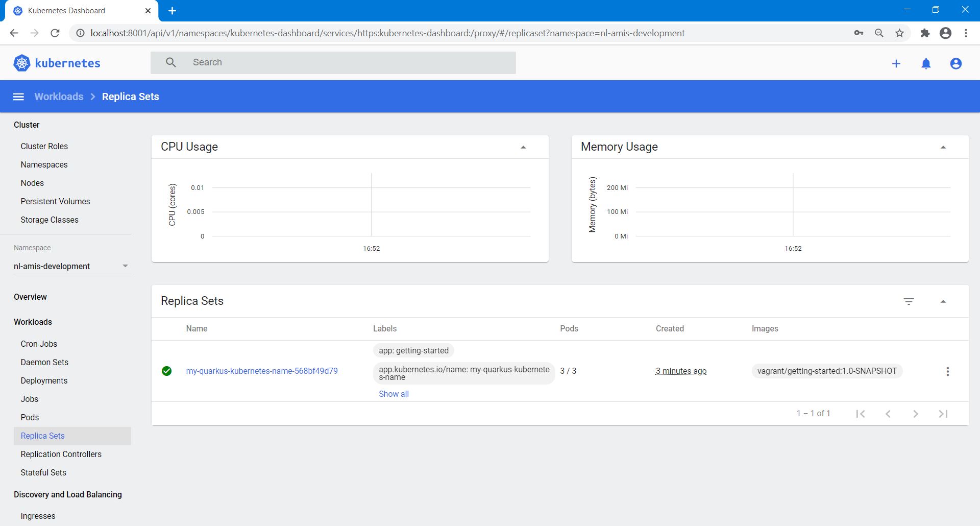The height and width of the screenshot is (526, 980).
Task: Click the Search input field
Action: click(x=347, y=62)
